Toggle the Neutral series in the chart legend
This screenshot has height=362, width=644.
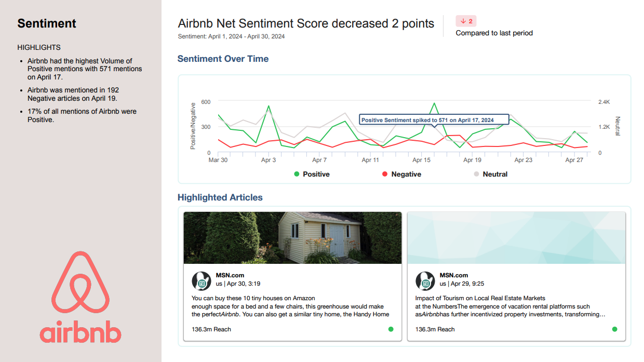pos(494,175)
